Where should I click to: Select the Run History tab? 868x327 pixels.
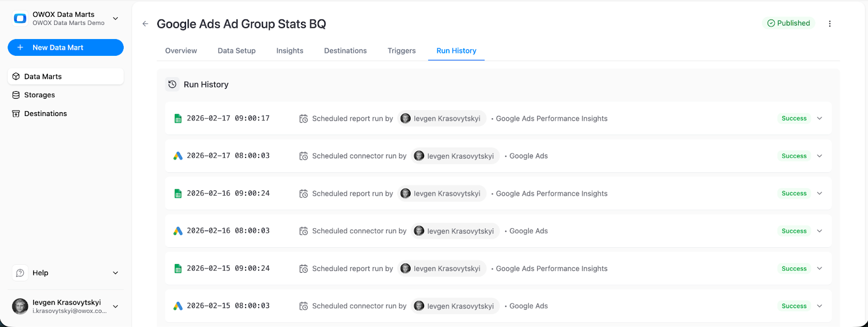pos(456,50)
